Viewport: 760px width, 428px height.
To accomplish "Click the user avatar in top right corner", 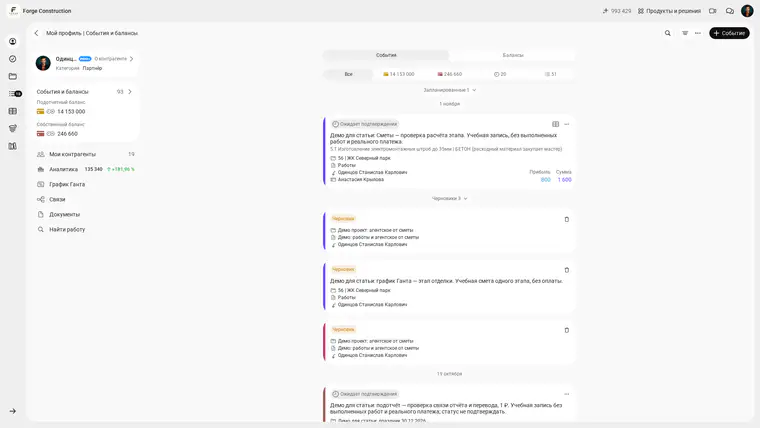I will coord(747,11).
